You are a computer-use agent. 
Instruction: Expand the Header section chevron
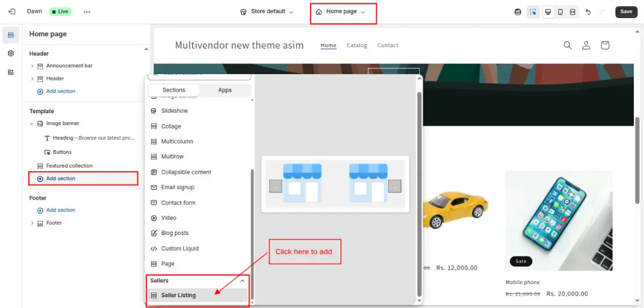pos(32,79)
